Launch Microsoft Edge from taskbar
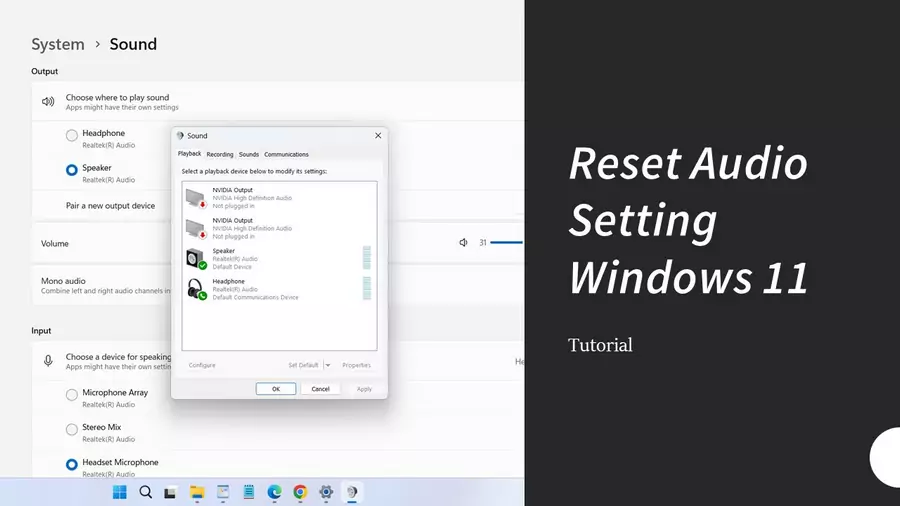 tap(274, 492)
